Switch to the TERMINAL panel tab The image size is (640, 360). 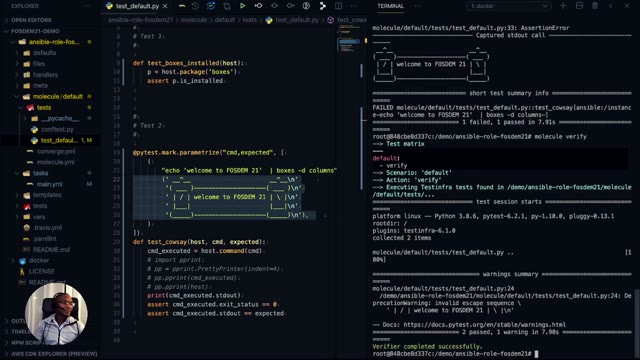click(x=390, y=6)
